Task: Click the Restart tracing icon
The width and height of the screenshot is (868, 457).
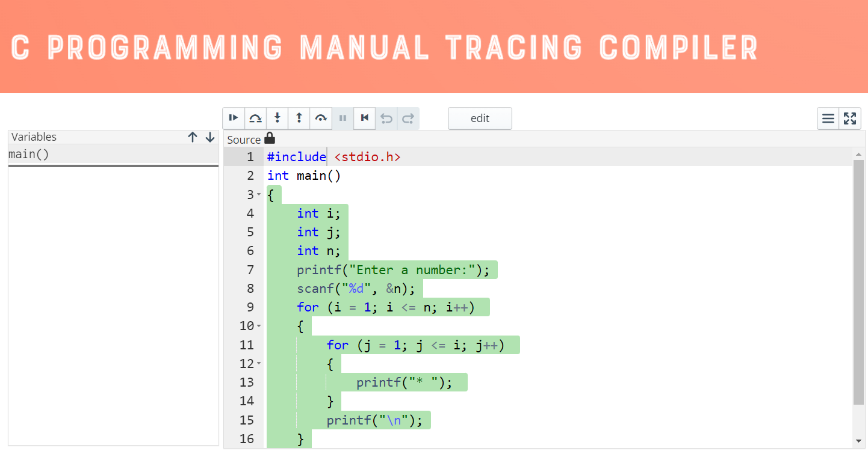Action: point(364,118)
